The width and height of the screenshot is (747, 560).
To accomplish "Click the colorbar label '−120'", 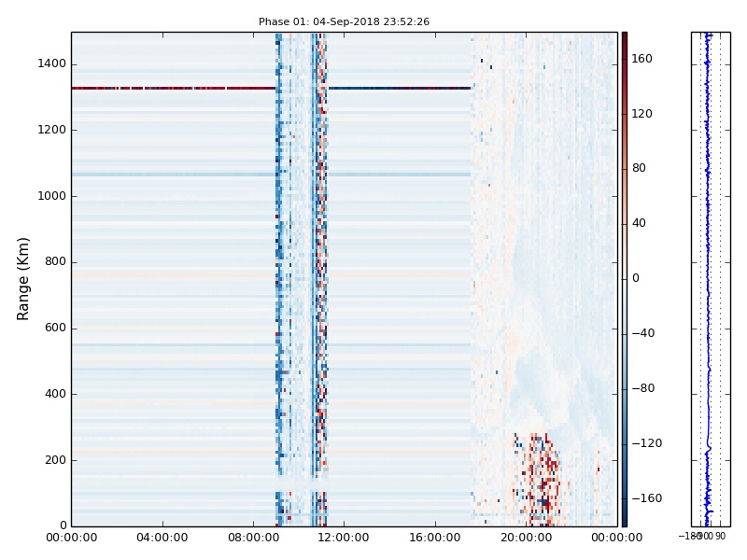I will [647, 443].
